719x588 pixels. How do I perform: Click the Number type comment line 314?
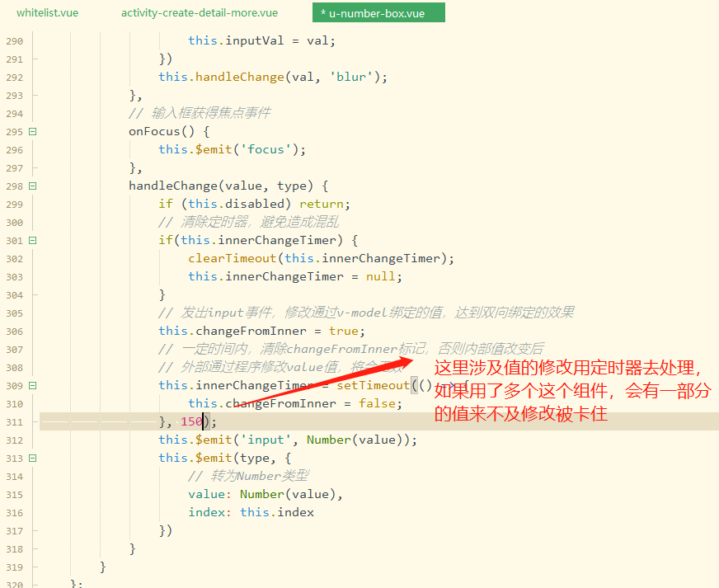click(248, 476)
